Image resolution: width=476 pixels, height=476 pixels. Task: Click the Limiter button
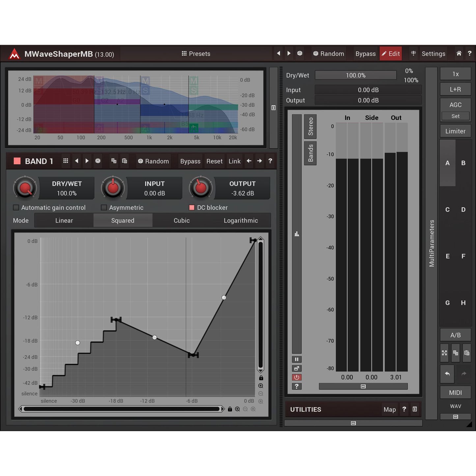click(x=455, y=131)
